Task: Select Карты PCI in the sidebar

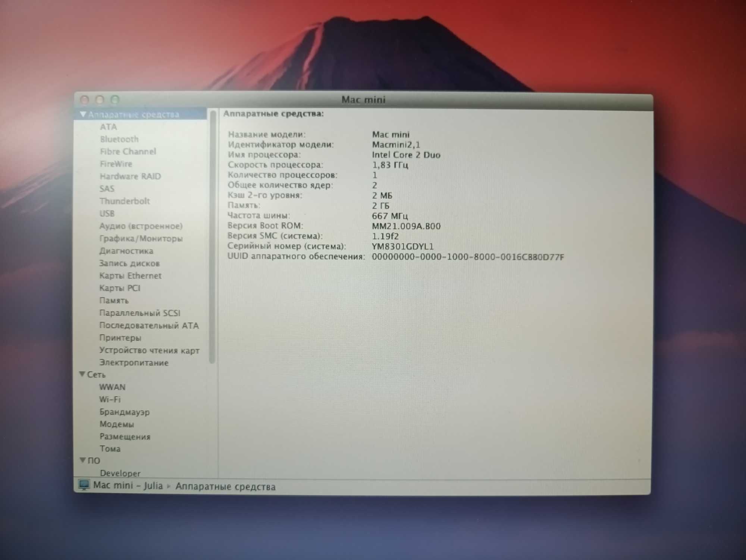Action: (x=119, y=288)
